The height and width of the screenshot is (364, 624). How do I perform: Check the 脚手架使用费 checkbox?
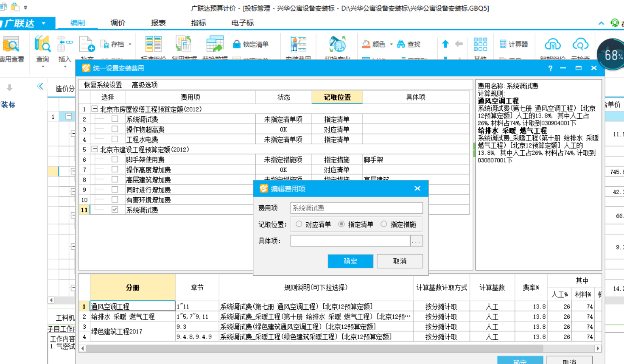tap(115, 160)
